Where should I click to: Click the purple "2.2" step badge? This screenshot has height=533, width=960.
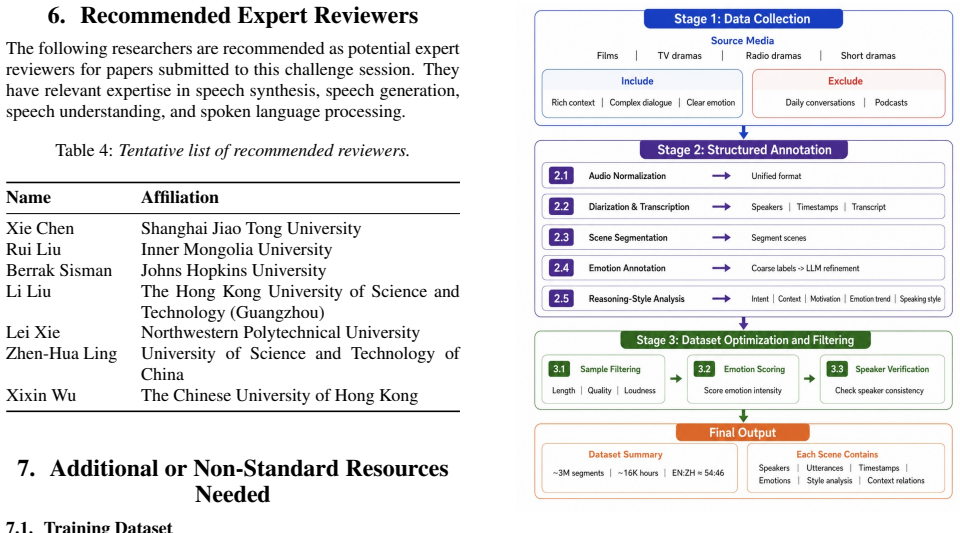(561, 206)
